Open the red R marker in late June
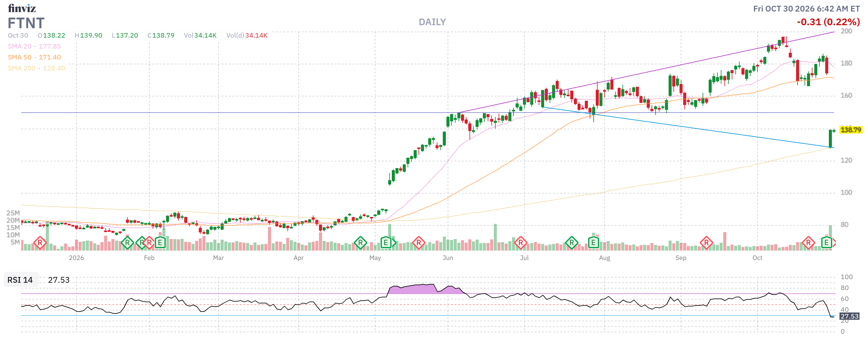The width and height of the screenshot is (868, 341). 520,243
